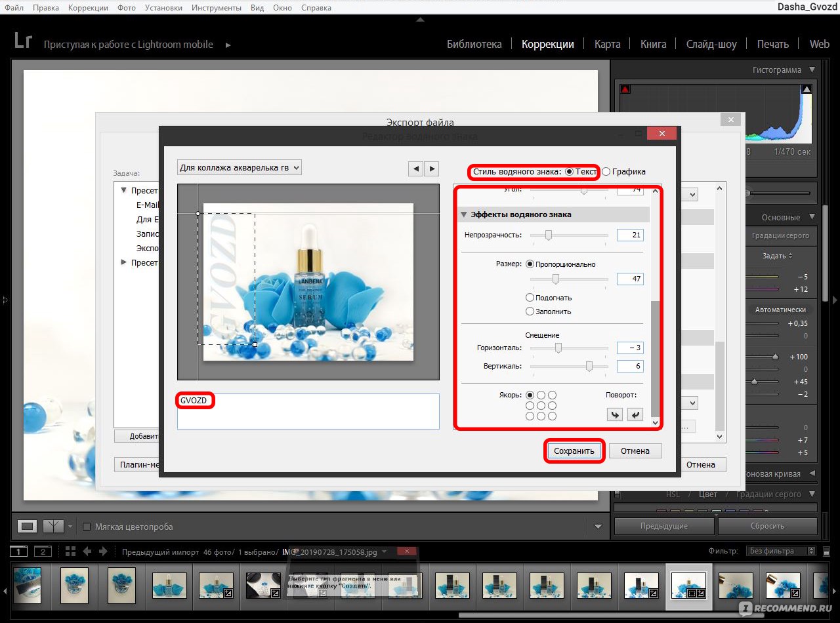Select Графика watermark style
Image resolution: width=840 pixels, height=623 pixels.
click(606, 172)
